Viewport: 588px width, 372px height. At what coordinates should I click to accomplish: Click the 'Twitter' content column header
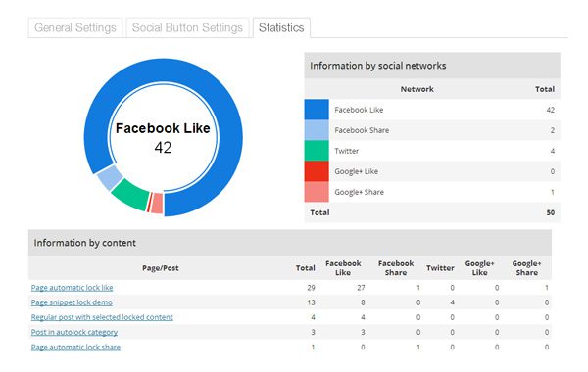tap(440, 268)
